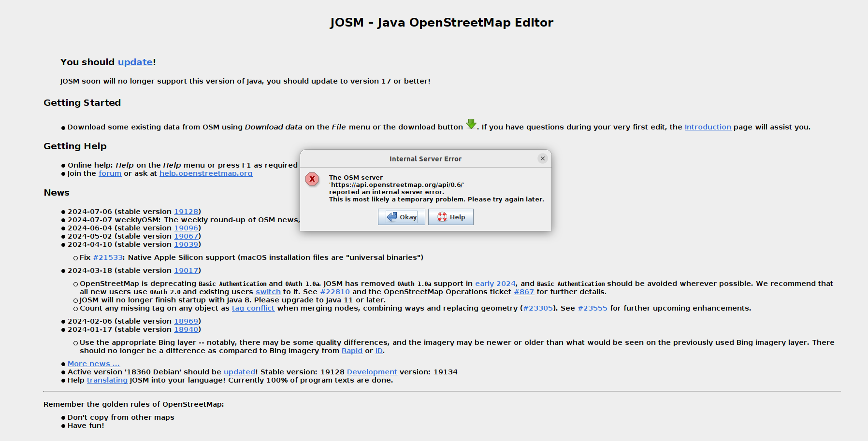The image size is (868, 441).
Task: Click the early 2024 link
Action: tap(495, 284)
